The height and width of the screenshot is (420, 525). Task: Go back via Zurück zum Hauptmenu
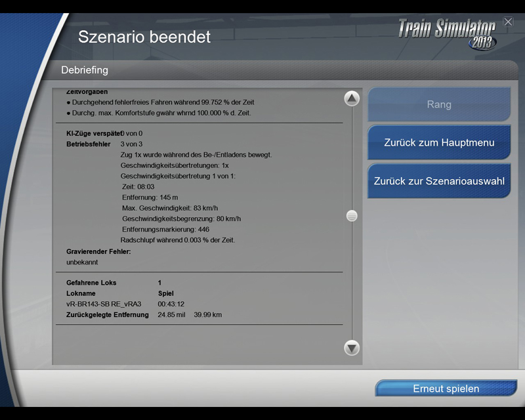pos(439,142)
